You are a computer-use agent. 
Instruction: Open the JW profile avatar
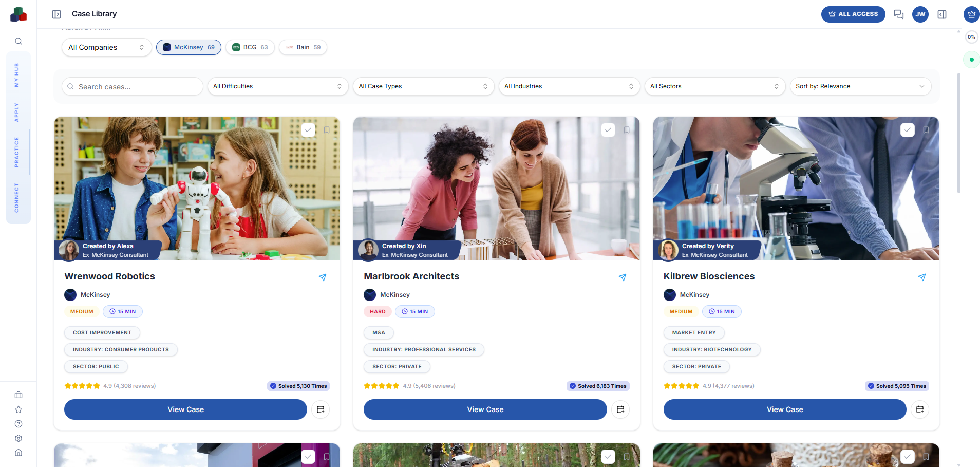(920, 14)
